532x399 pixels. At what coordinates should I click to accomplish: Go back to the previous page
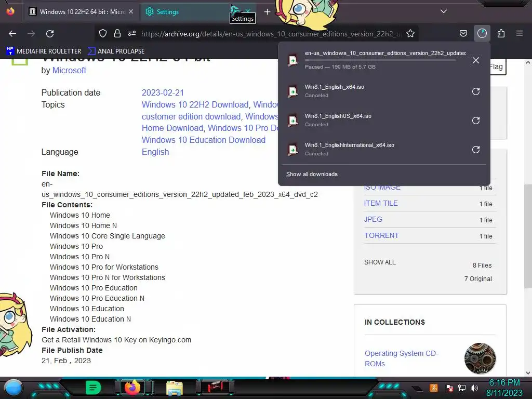pos(12,34)
